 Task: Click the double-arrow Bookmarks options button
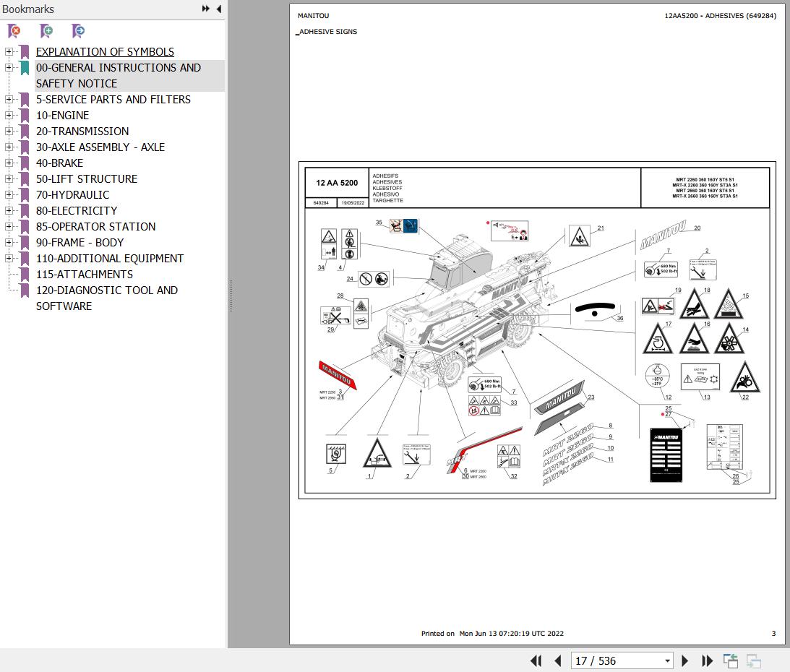[205, 9]
